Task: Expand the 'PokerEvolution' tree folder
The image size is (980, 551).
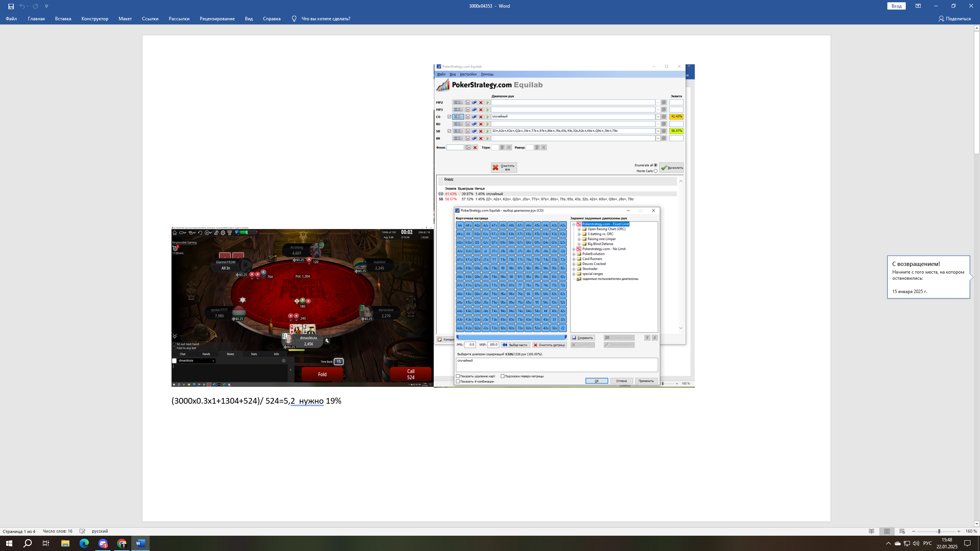Action: click(x=574, y=254)
